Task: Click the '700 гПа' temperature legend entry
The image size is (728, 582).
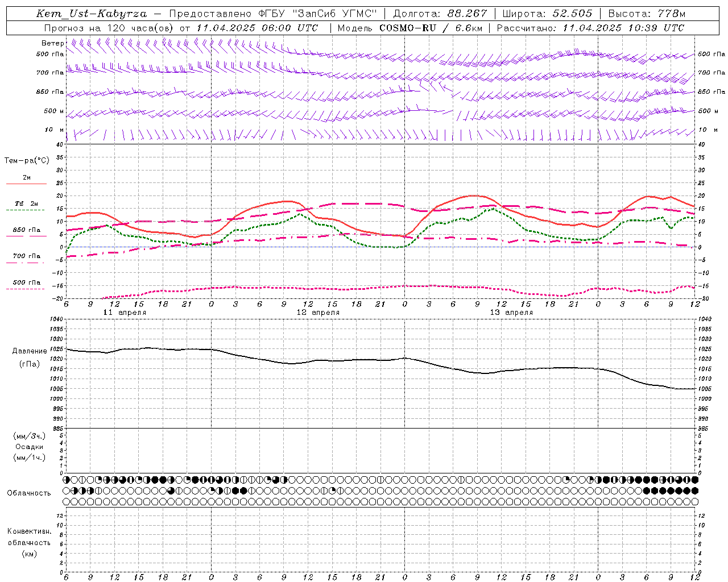Action: click(27, 256)
